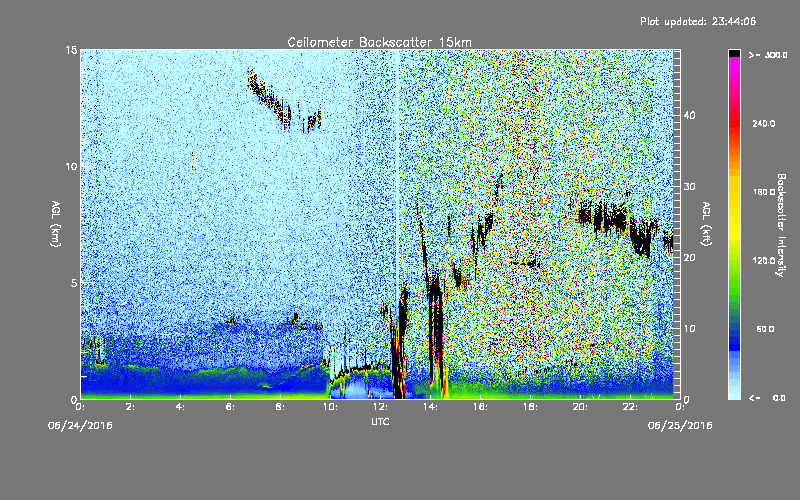Click the 20: hour tick label

tap(580, 407)
